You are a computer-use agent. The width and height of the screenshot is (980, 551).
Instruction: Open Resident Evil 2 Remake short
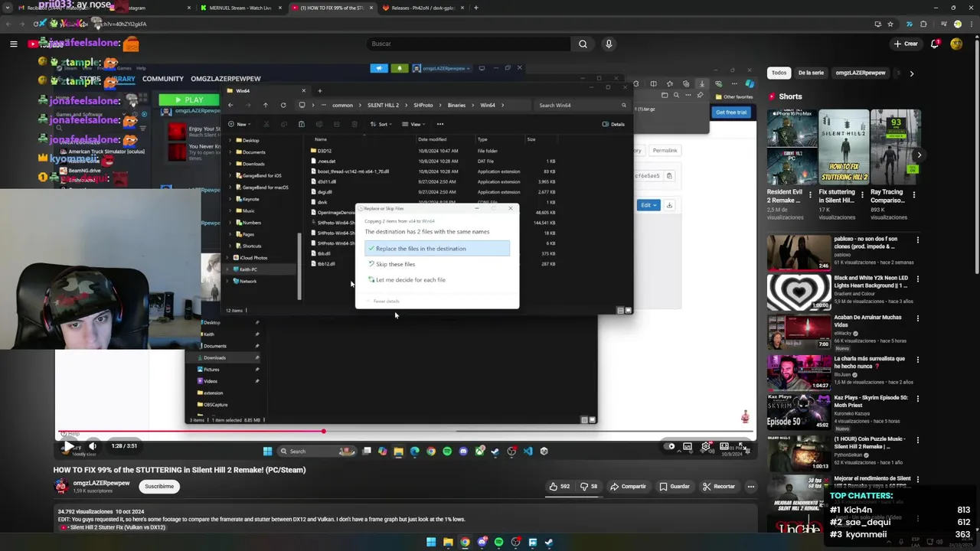click(x=792, y=147)
